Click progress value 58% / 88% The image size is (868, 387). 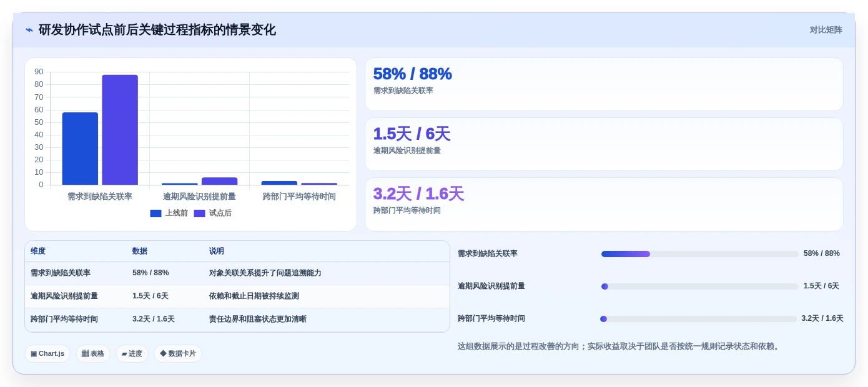click(x=822, y=253)
